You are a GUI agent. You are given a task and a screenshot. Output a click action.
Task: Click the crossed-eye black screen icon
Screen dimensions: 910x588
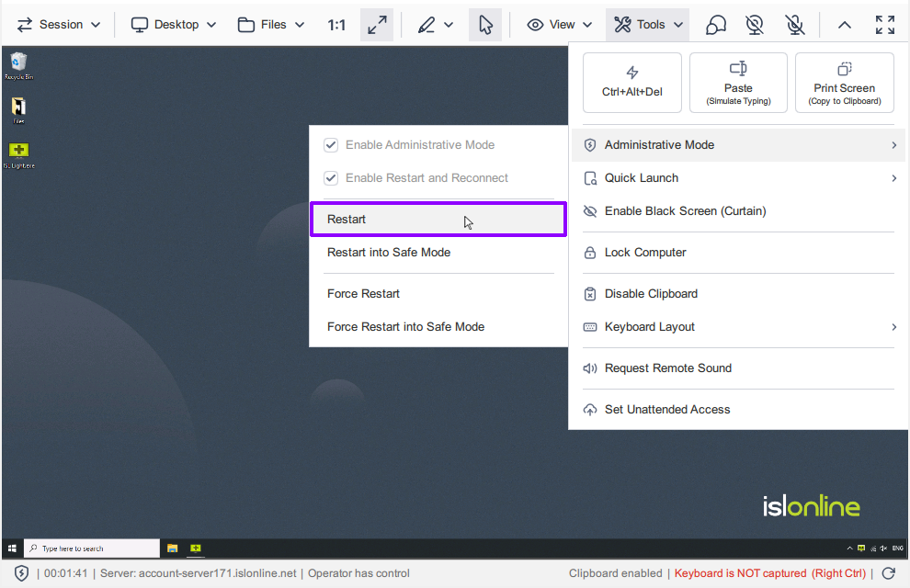point(589,211)
